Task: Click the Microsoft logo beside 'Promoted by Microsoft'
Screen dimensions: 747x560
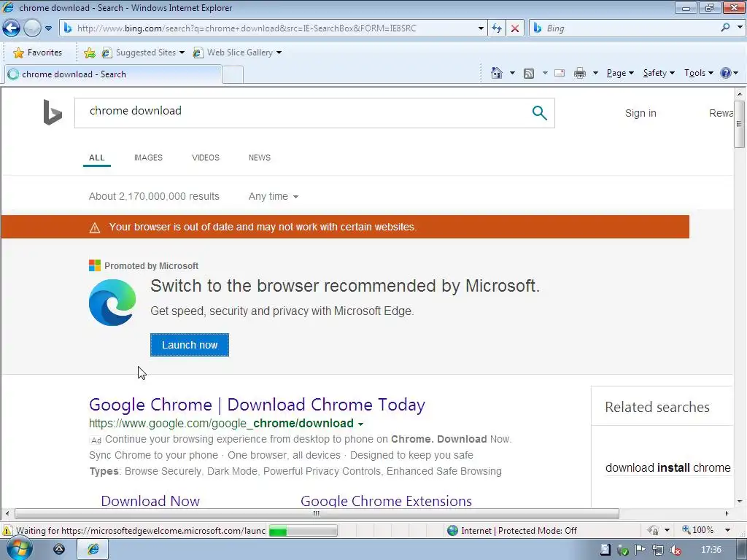Action: (x=94, y=265)
